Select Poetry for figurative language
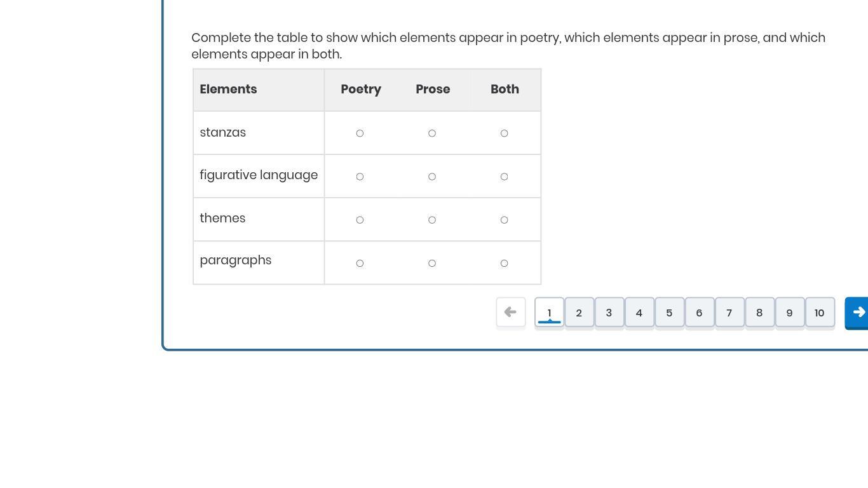This screenshot has height=488, width=868. pos(360,177)
